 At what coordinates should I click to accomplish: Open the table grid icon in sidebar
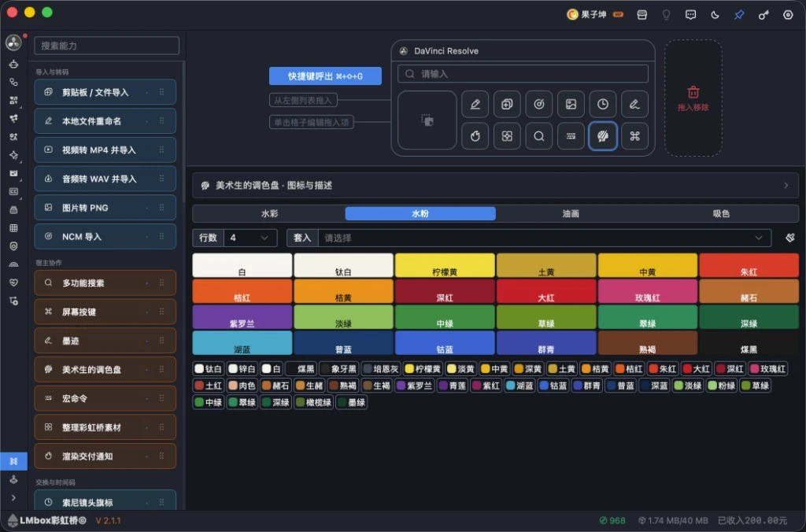pyautogui.click(x=13, y=228)
